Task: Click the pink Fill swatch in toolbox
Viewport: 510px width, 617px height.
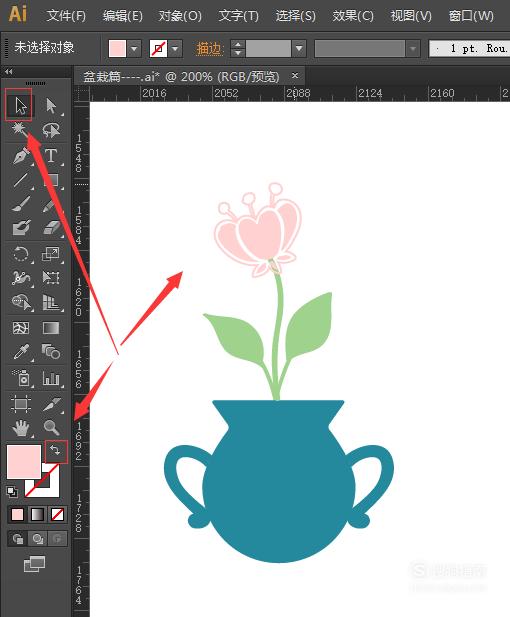Action: tap(24, 462)
